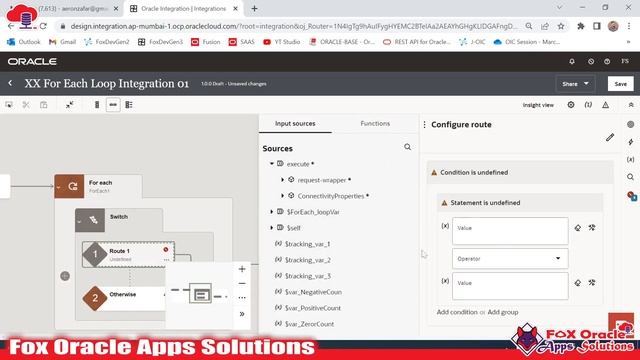Open the search icon in right rail
Screen dimensions: 640x360
click(x=631, y=177)
